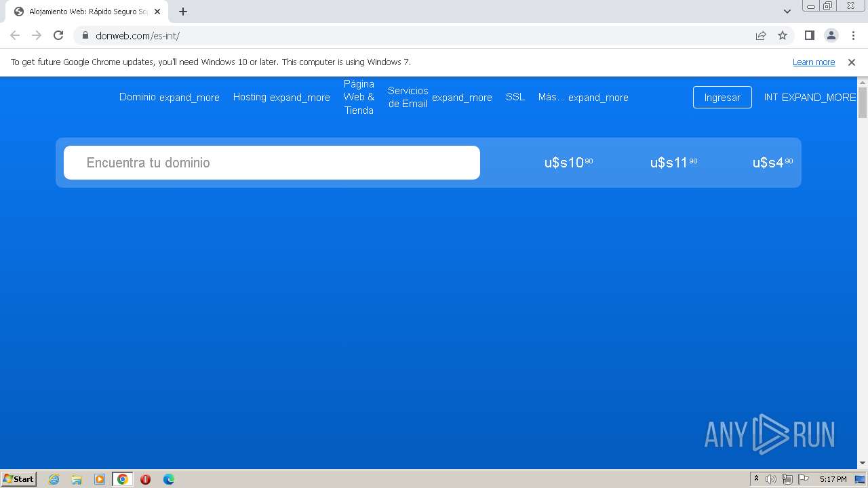Expand the Más... menu
Image resolution: width=868 pixels, height=488 pixels.
[x=583, y=97]
